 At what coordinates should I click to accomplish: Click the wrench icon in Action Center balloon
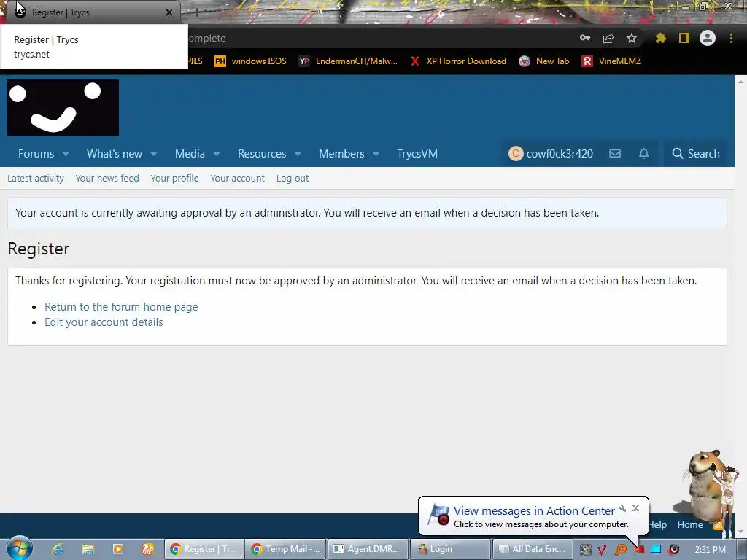coord(622,508)
